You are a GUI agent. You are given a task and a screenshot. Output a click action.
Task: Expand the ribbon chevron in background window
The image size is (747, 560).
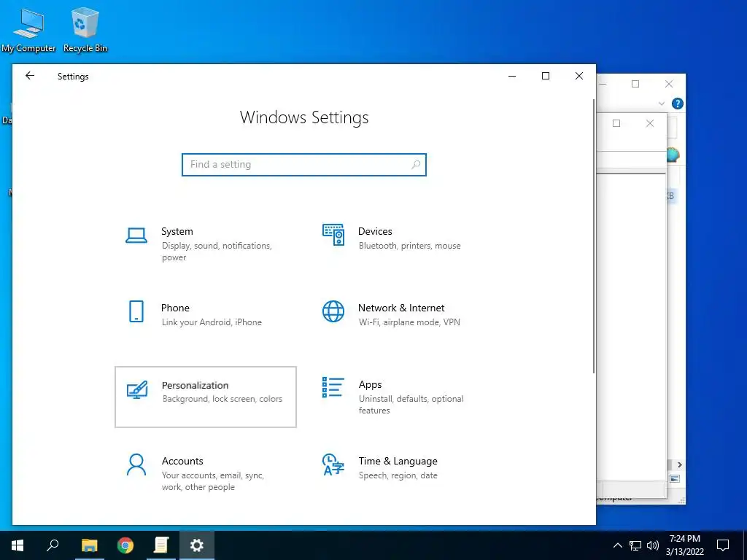click(661, 104)
